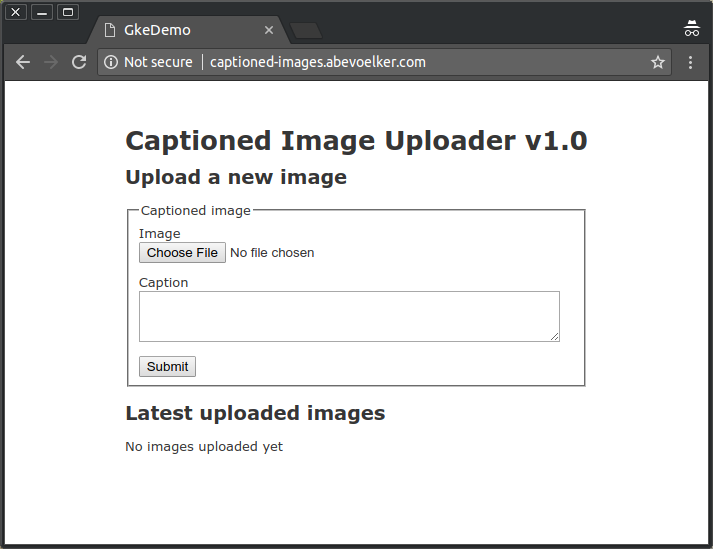The width and height of the screenshot is (713, 549).
Task: Open the Not secure site info icon
Action: tap(111, 62)
